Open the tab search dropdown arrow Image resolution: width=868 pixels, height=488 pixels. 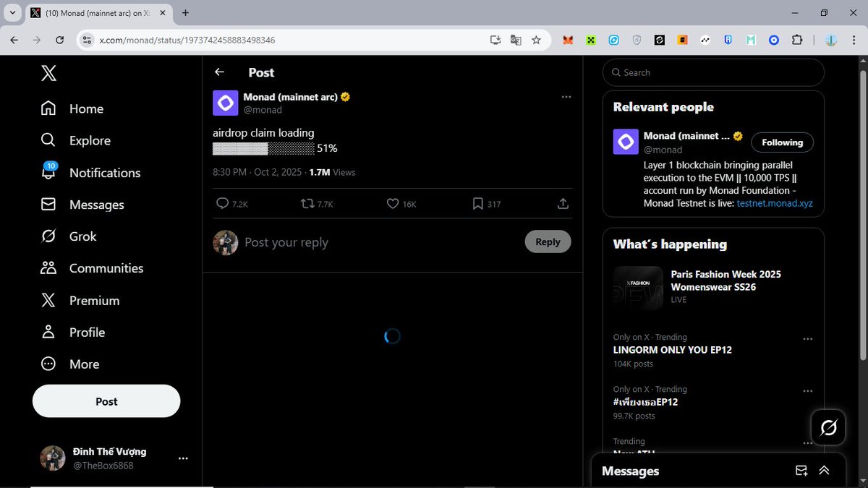click(x=12, y=12)
